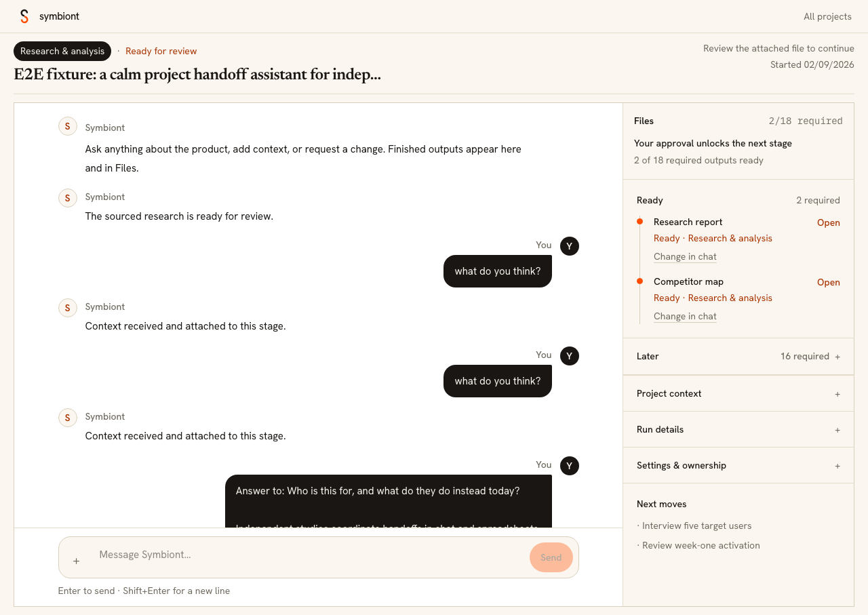Click the attach plus icon in message box
This screenshot has height=615, width=868.
(76, 561)
